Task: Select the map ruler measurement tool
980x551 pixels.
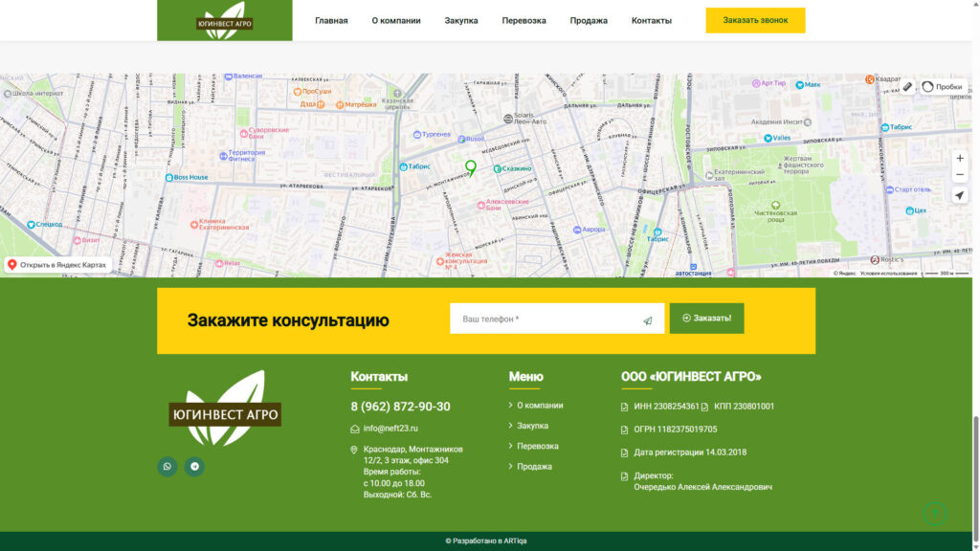Action: tap(907, 86)
